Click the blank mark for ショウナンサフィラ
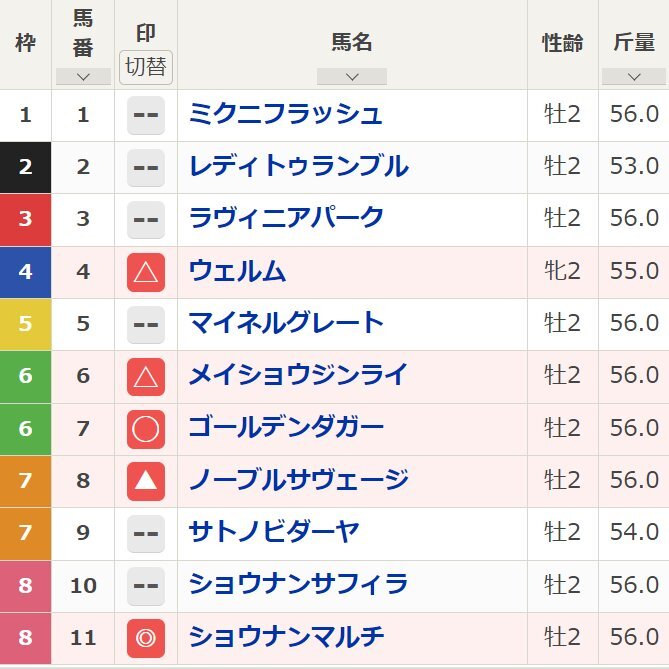669x669 pixels. [146, 585]
